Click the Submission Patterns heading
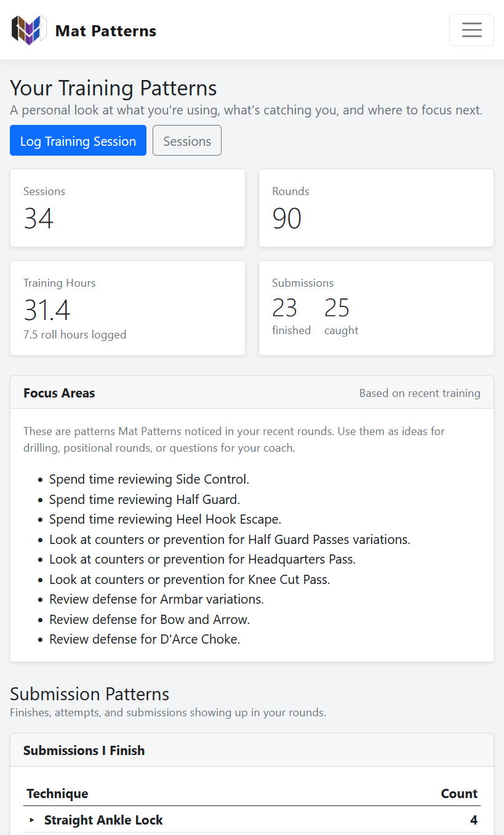This screenshot has width=504, height=835. coord(90,693)
